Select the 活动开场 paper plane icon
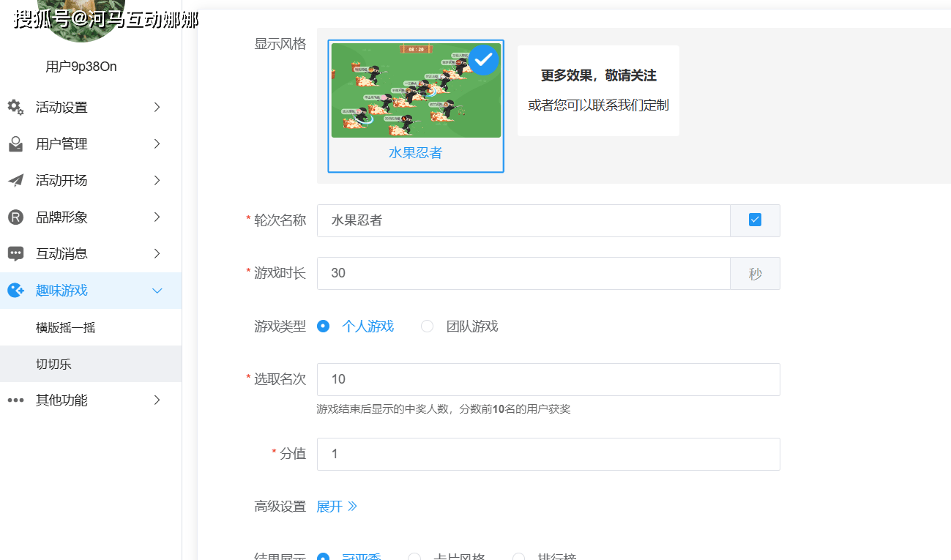The image size is (951, 560). point(15,180)
